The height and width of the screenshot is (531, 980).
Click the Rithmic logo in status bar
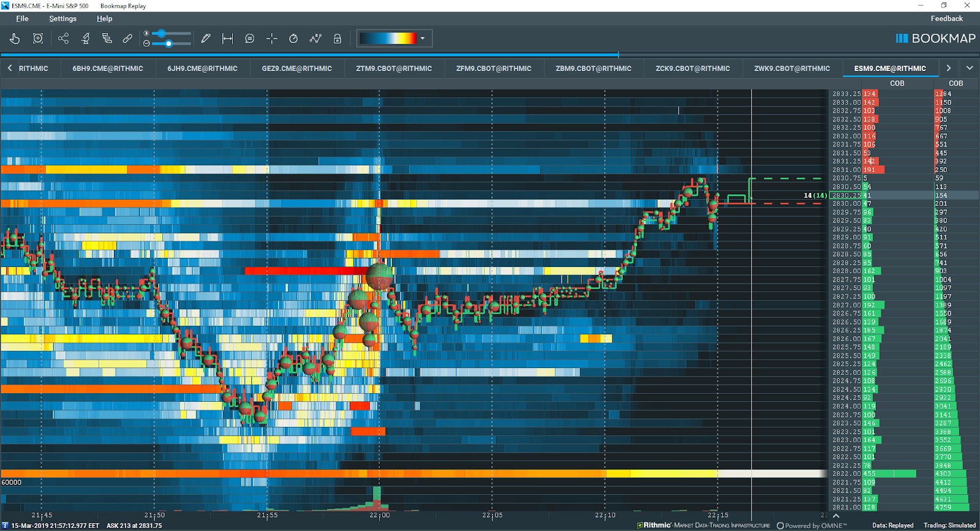704,525
